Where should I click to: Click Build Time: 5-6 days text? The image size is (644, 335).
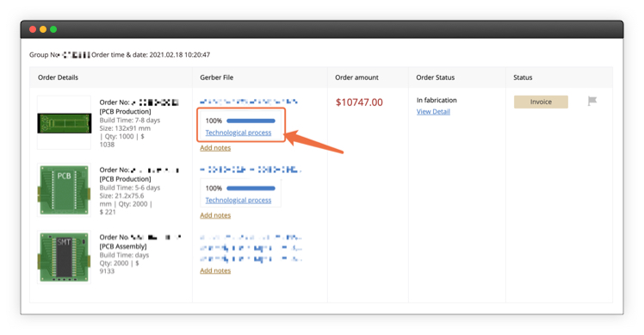coord(130,188)
